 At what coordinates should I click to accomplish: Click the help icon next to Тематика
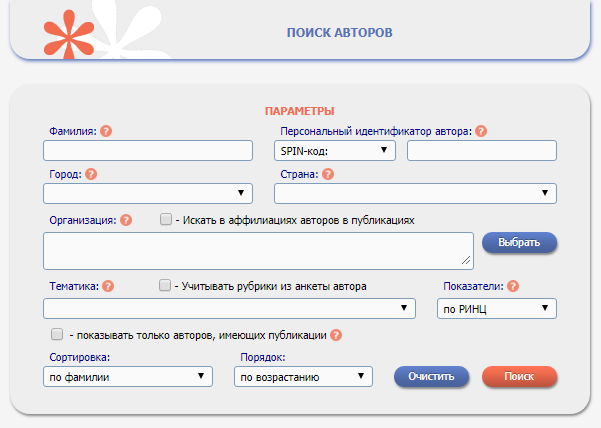coord(108,286)
